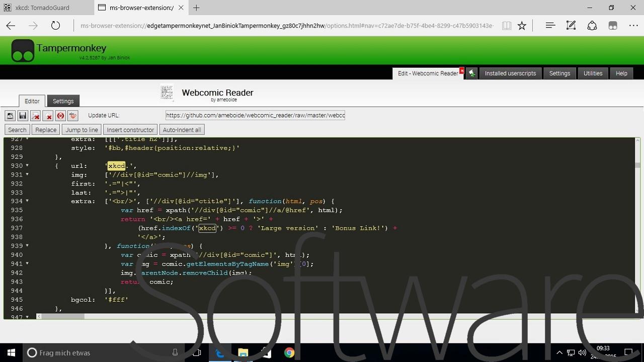The image size is (644, 362).
Task: Click the new script icon tab
Action: point(471,73)
